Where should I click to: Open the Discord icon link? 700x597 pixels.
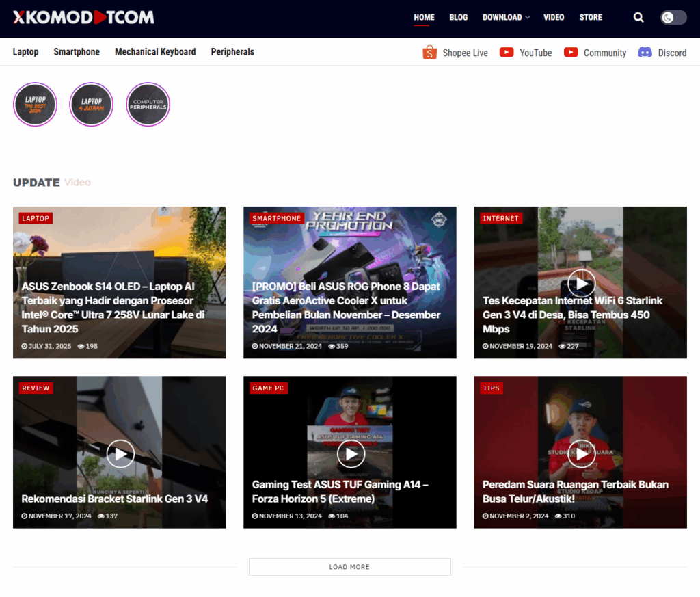pyautogui.click(x=645, y=53)
